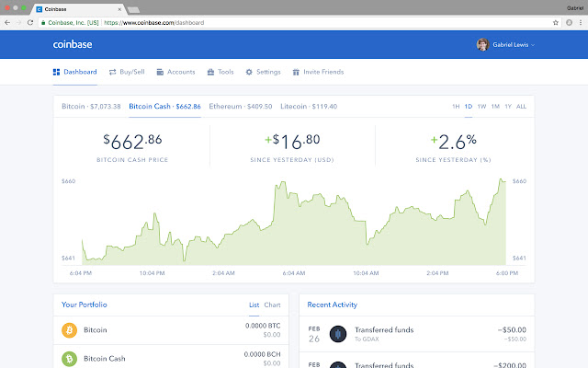Click the browser forward arrow
The image size is (588, 368).
pyautogui.click(x=18, y=22)
